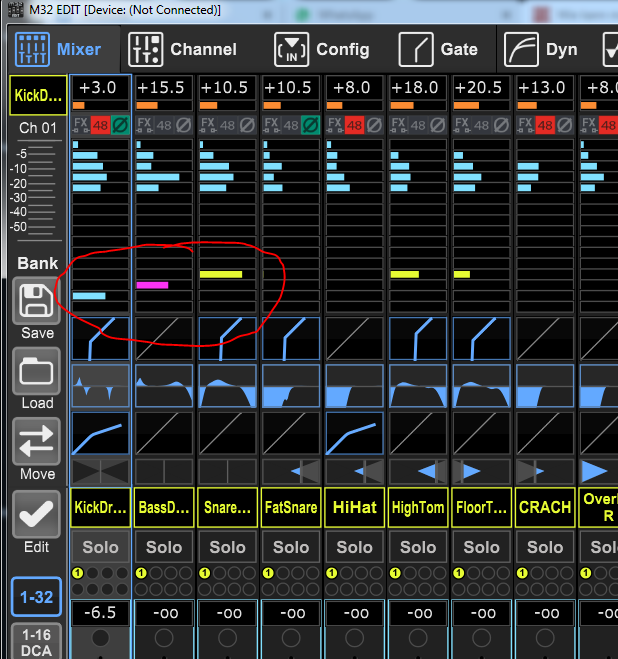Screen dimensions: 618x659
Task: Toggle DCA 1 assignment on HiHat channel
Action: point(332,573)
